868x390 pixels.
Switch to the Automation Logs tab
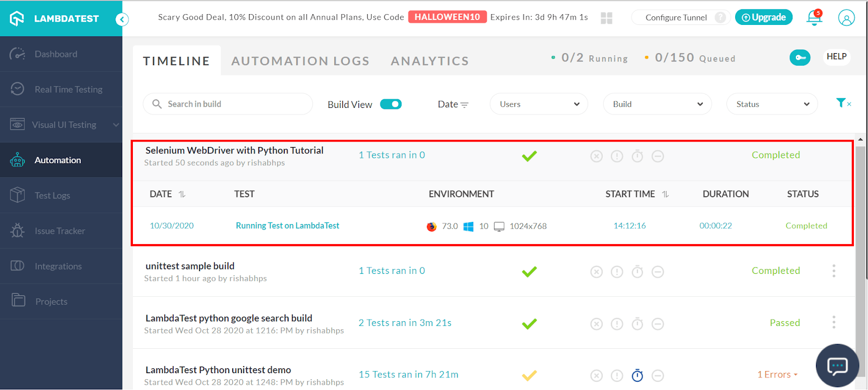tap(300, 61)
